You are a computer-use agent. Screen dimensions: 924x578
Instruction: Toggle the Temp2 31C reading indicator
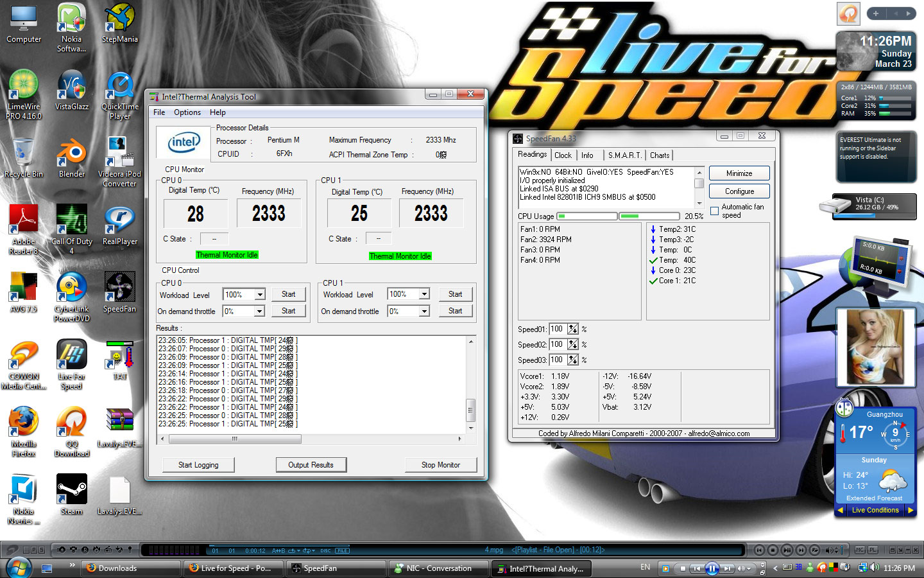point(653,229)
